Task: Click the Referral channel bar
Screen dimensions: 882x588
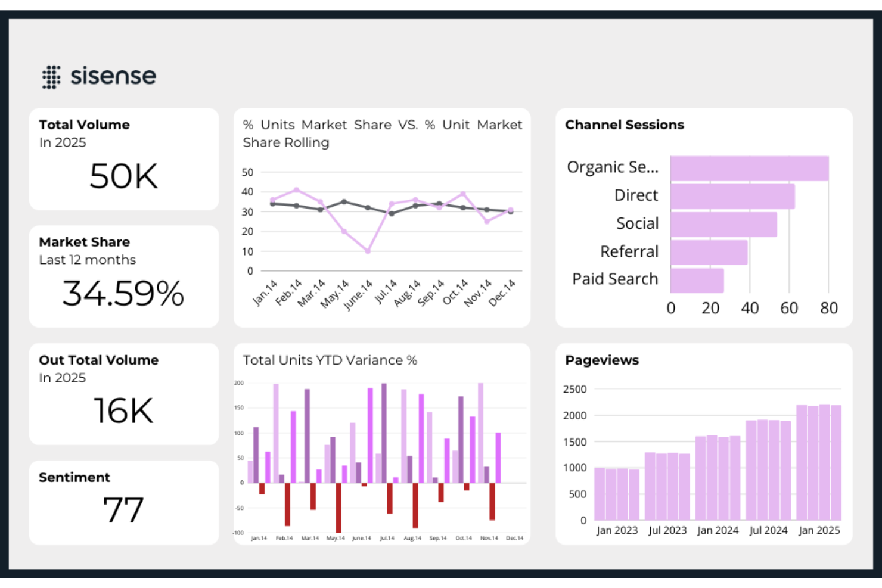Action: tap(708, 251)
